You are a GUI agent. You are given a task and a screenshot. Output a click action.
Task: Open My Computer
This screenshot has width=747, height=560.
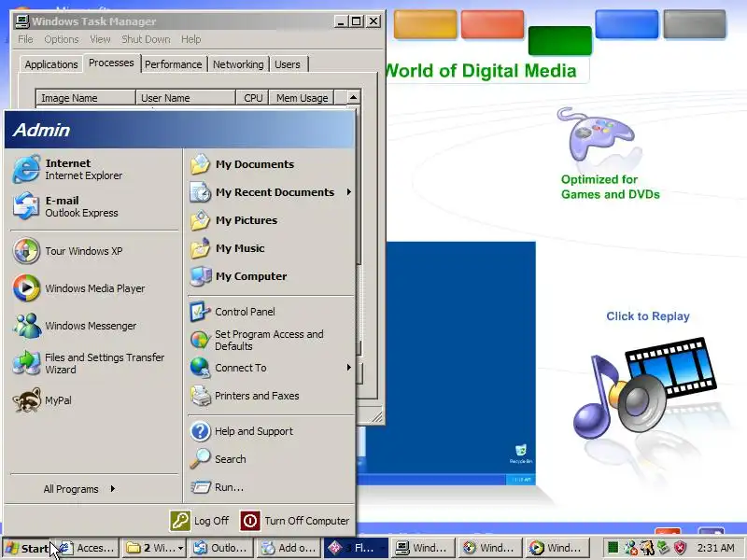[x=271, y=276]
